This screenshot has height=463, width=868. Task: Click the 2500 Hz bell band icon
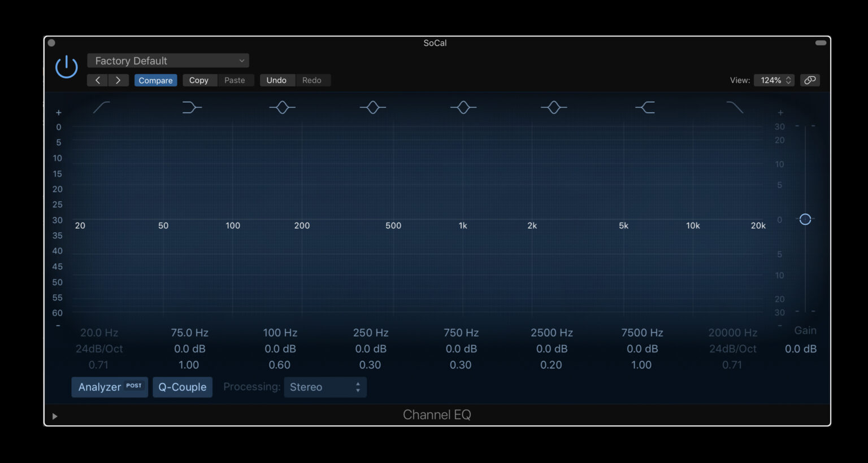[x=554, y=107]
